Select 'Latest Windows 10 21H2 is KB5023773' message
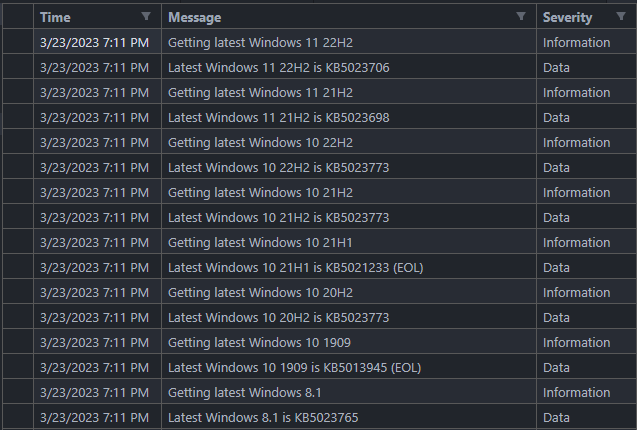 [279, 217]
